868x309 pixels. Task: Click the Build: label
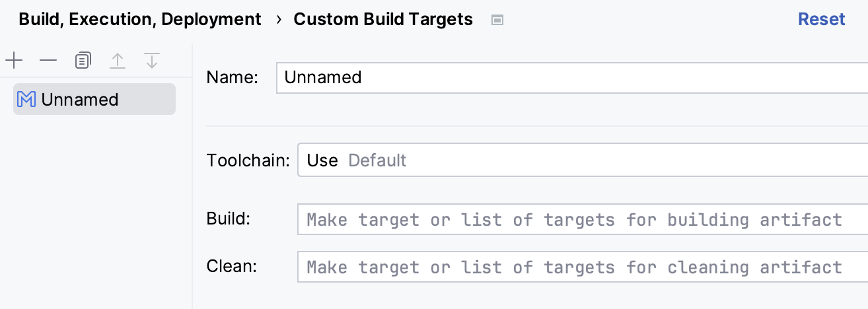[x=229, y=219]
